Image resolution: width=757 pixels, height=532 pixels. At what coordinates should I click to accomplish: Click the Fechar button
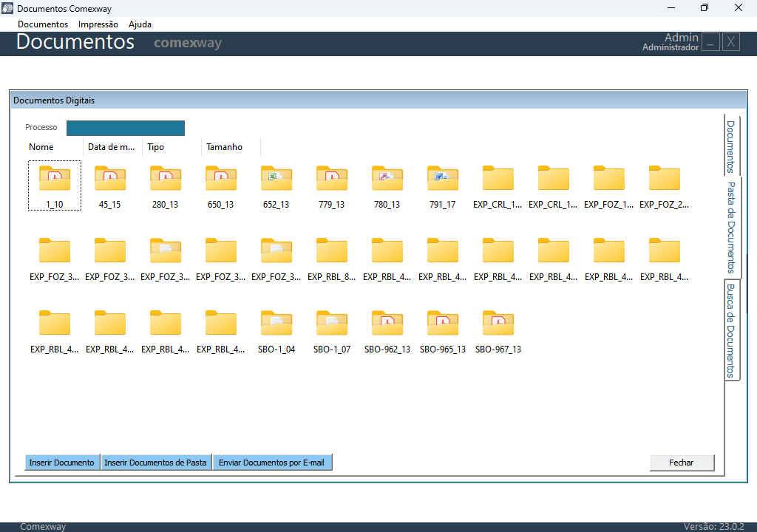(681, 463)
